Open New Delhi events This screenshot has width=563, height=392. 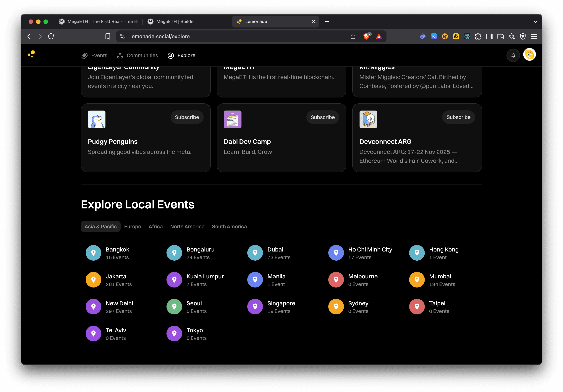[109, 307]
